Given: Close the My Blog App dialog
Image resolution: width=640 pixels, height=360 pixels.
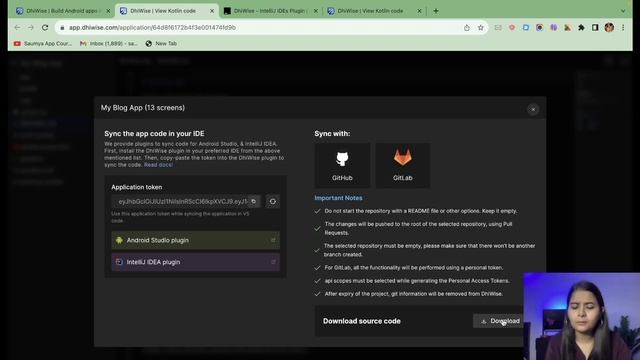Looking at the screenshot, I should pos(533,109).
